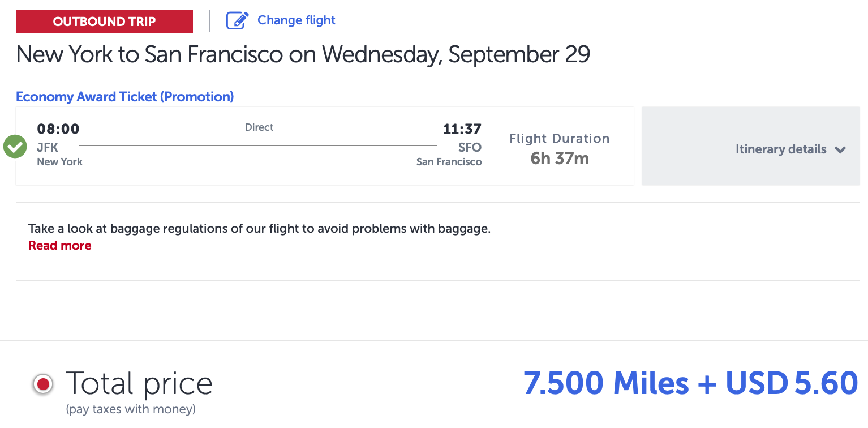Click Read more about baggage regulations
868x428 pixels.
59,245
